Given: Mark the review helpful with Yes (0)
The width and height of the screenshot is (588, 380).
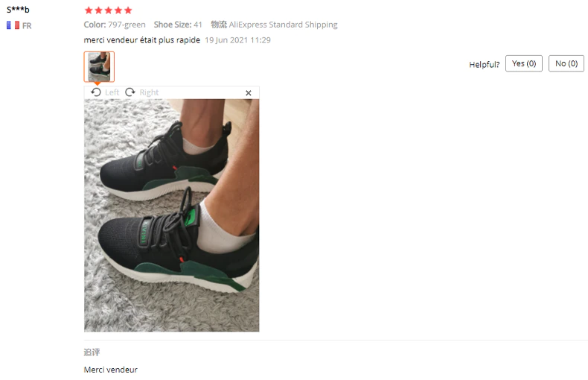Looking at the screenshot, I should 524,63.
